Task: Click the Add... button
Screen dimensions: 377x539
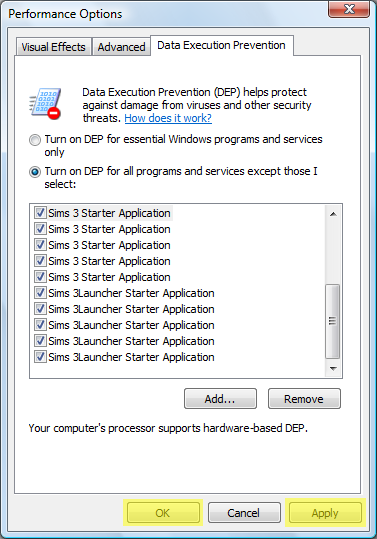Action: pyautogui.click(x=220, y=399)
